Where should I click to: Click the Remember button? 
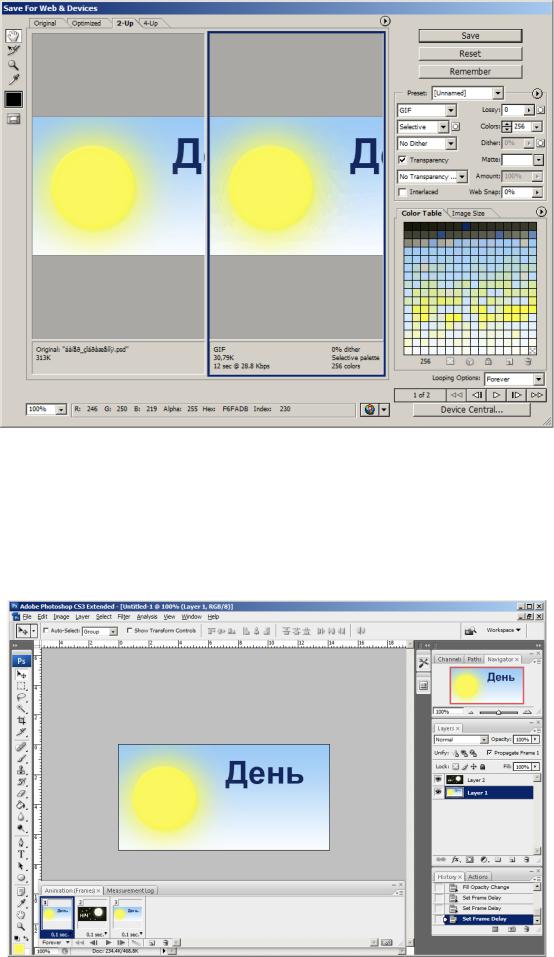click(x=470, y=71)
